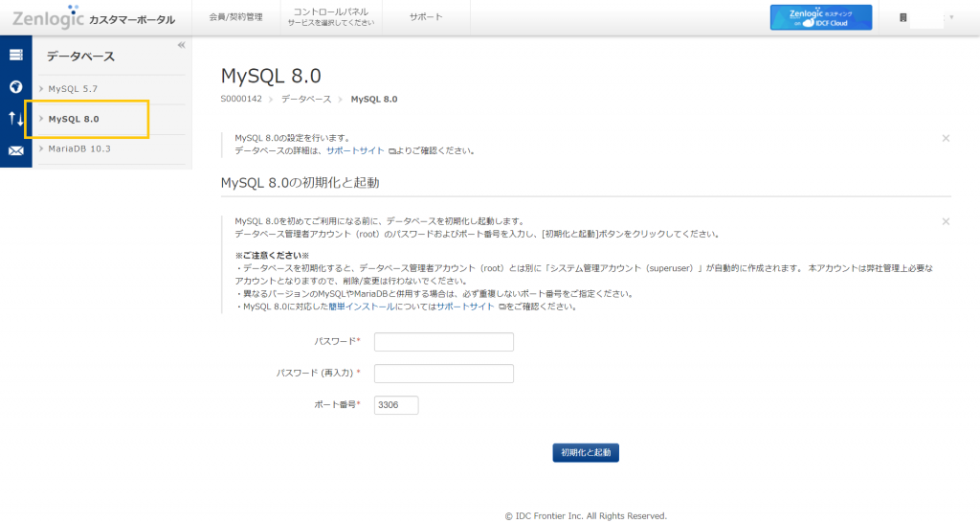The height and width of the screenshot is (523, 980).
Task: Open the サポート menu
Action: tap(426, 17)
